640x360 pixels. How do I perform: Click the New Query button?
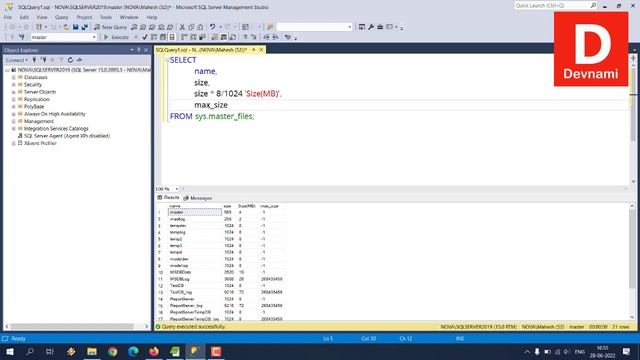(111, 27)
